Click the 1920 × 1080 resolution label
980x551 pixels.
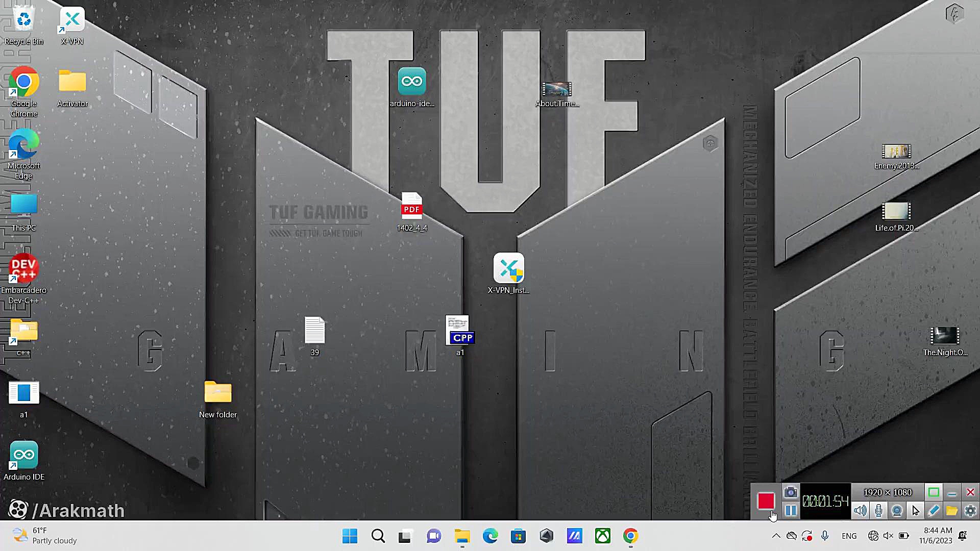coord(888,492)
